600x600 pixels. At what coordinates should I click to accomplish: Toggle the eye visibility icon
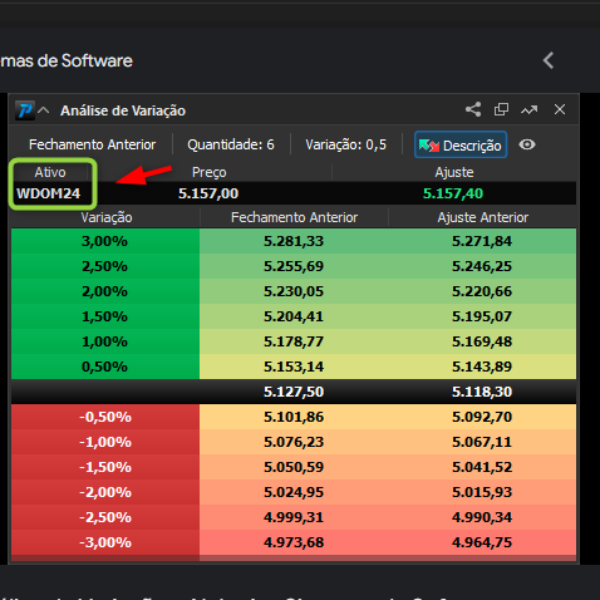[527, 145]
